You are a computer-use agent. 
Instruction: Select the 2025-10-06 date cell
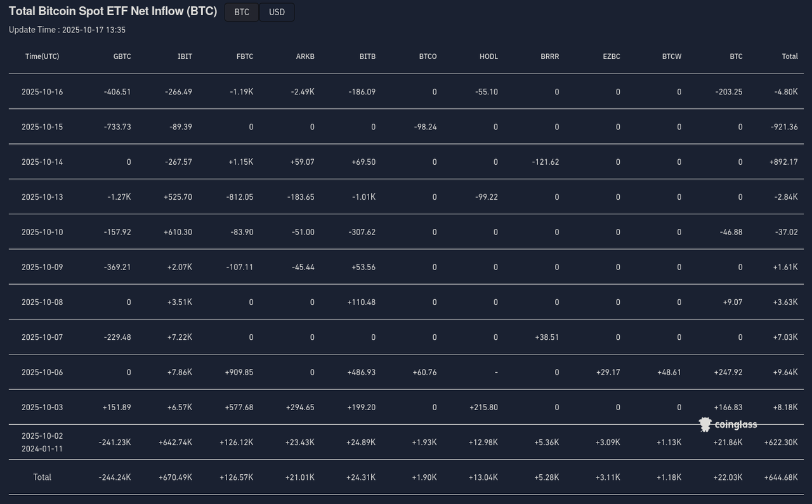pyautogui.click(x=43, y=372)
